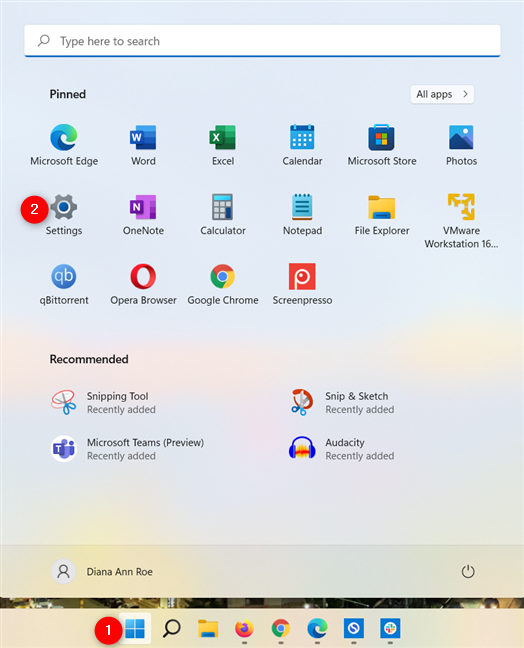Open the Calendar app
This screenshot has height=648, width=524.
[302, 145]
